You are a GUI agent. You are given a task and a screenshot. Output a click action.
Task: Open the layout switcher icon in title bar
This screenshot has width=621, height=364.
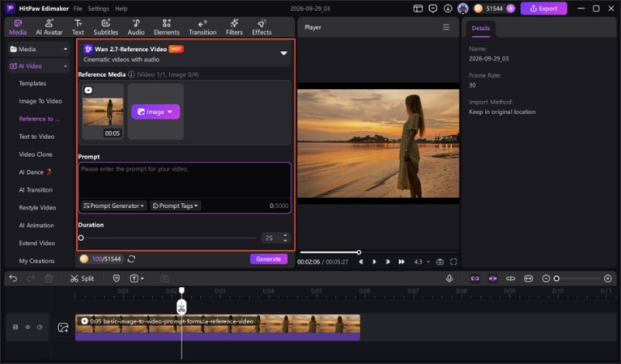coord(418,8)
